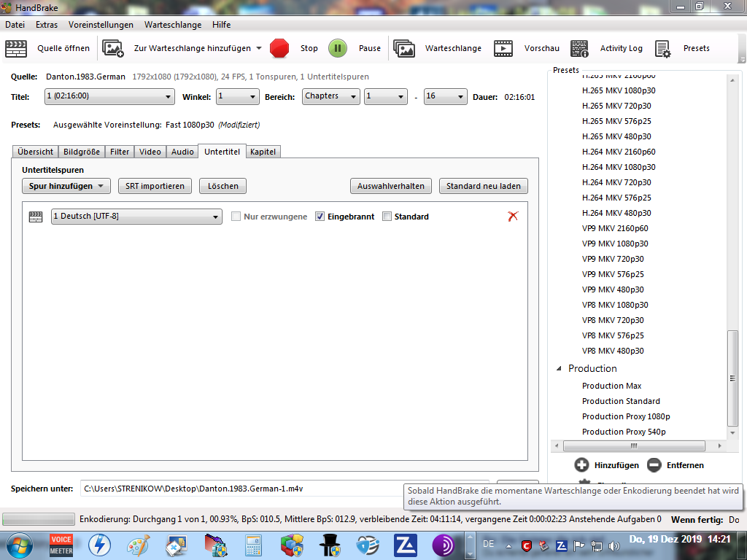Open the subtitle track dropdown 1 Deutsch [UTF-8]

pyautogui.click(x=136, y=216)
